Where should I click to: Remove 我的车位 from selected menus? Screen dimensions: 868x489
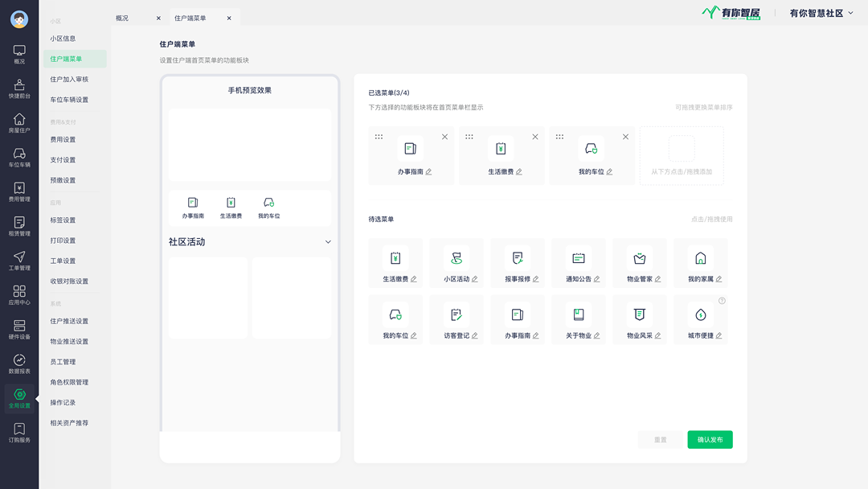click(x=625, y=137)
